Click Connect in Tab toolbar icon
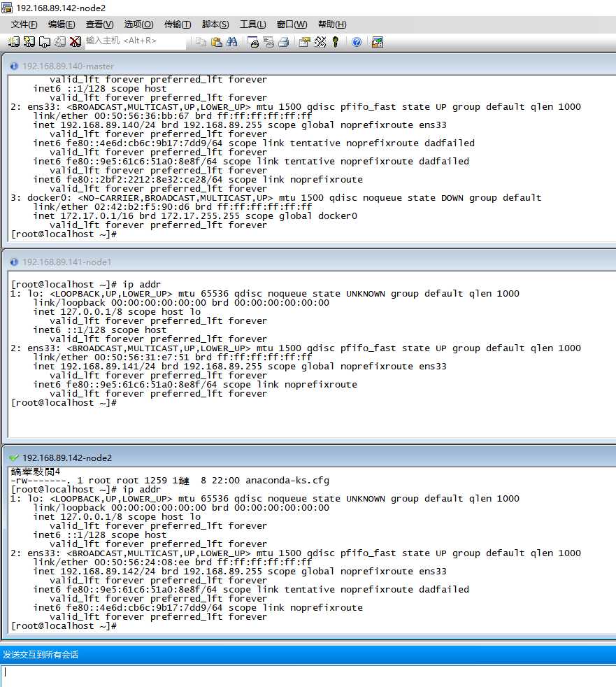Image resolution: width=616 pixels, height=687 pixels. (44, 41)
